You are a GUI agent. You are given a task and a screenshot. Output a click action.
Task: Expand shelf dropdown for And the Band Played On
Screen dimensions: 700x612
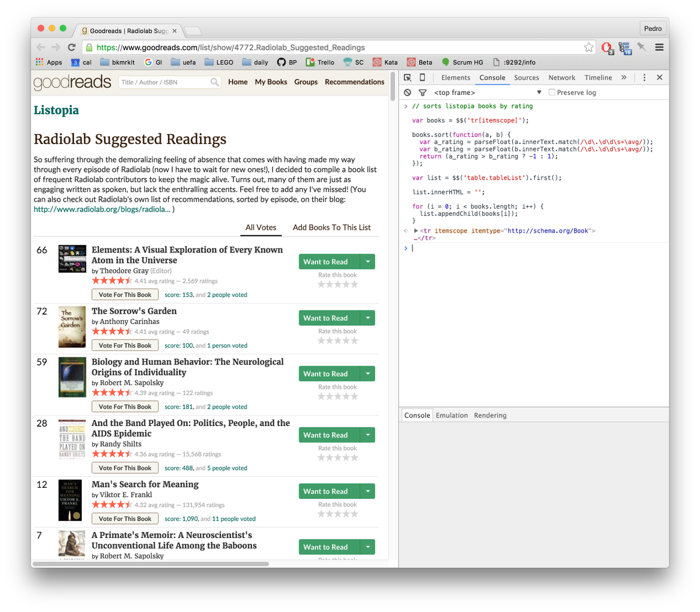point(367,435)
